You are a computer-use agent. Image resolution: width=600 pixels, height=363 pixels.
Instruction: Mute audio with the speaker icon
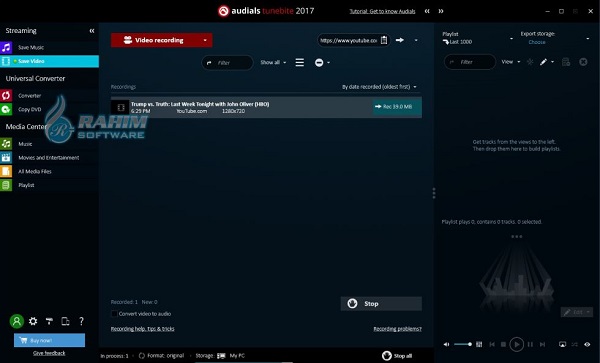[x=446, y=344]
